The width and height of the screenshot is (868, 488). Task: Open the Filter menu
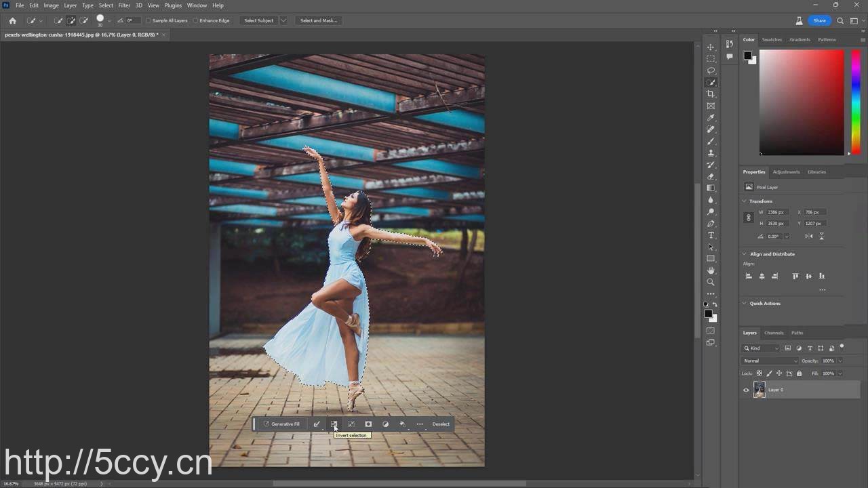point(124,5)
